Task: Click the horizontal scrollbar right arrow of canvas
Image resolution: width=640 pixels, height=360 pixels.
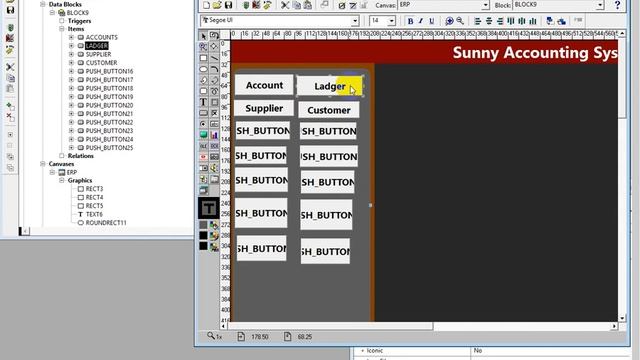Action: [613, 326]
